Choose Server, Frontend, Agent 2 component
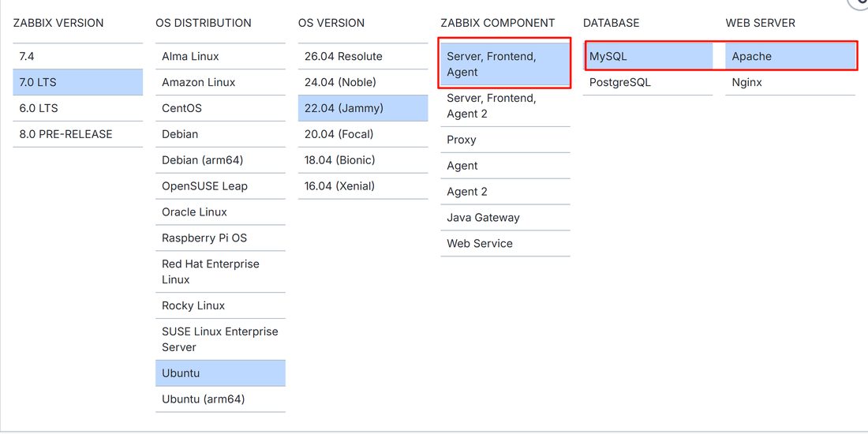This screenshot has width=868, height=434. [x=505, y=106]
